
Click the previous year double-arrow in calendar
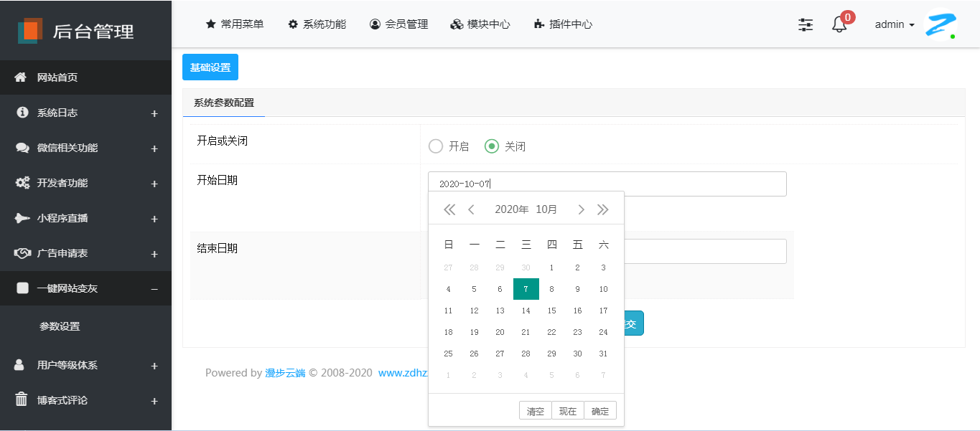point(449,209)
